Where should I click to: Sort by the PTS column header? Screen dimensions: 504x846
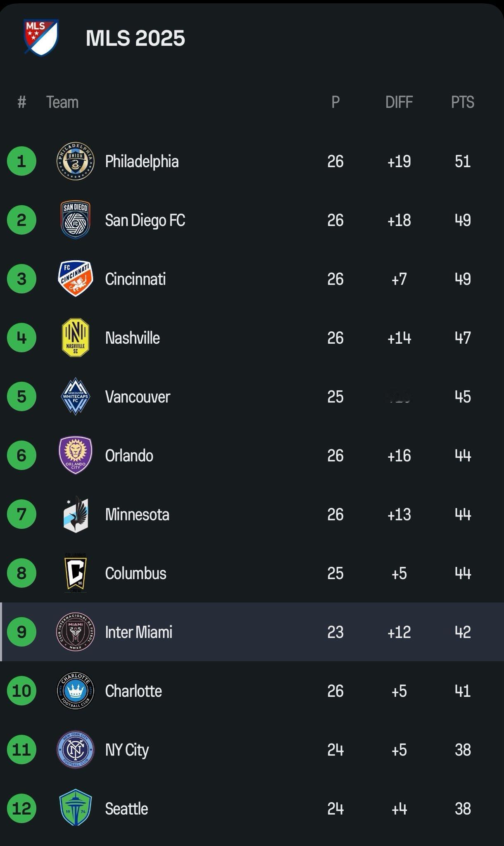click(463, 102)
